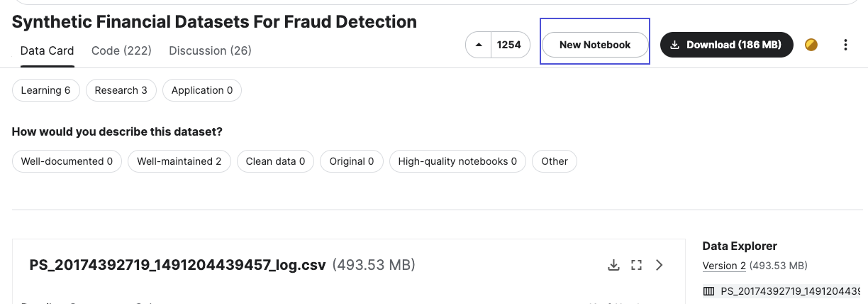Click the New Notebook button
868x304 pixels.
pyautogui.click(x=595, y=45)
